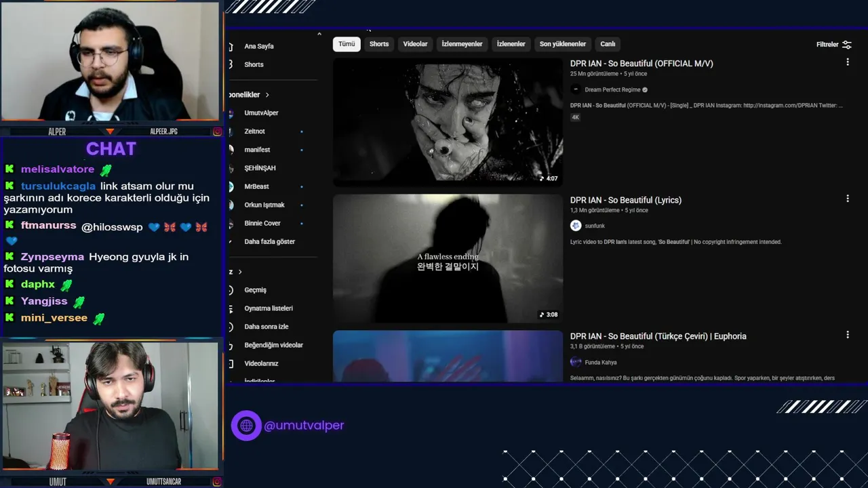Click chat username ftmanurss
868x488 pixels.
tap(48, 225)
